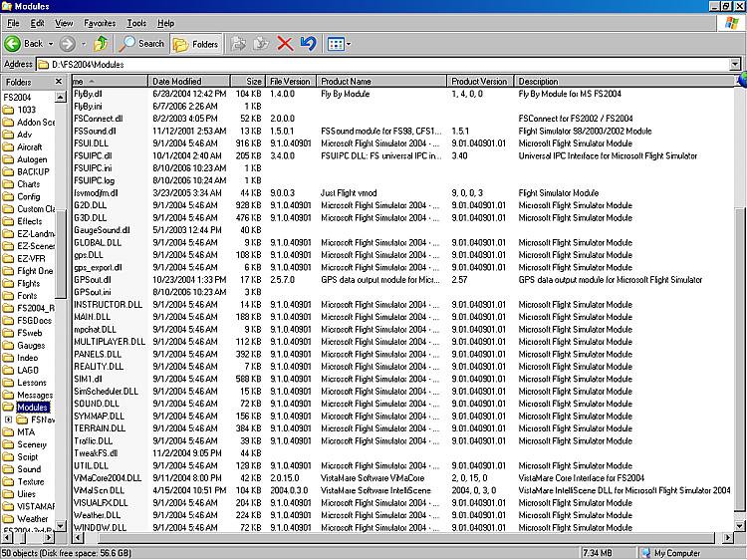Sort by Product Version column header
The height and width of the screenshot is (560, 747).
tap(480, 81)
